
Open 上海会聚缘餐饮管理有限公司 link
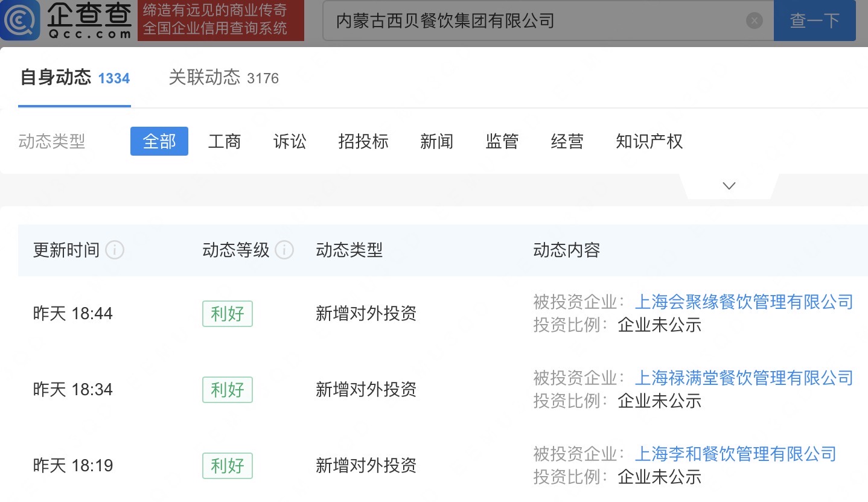[744, 302]
